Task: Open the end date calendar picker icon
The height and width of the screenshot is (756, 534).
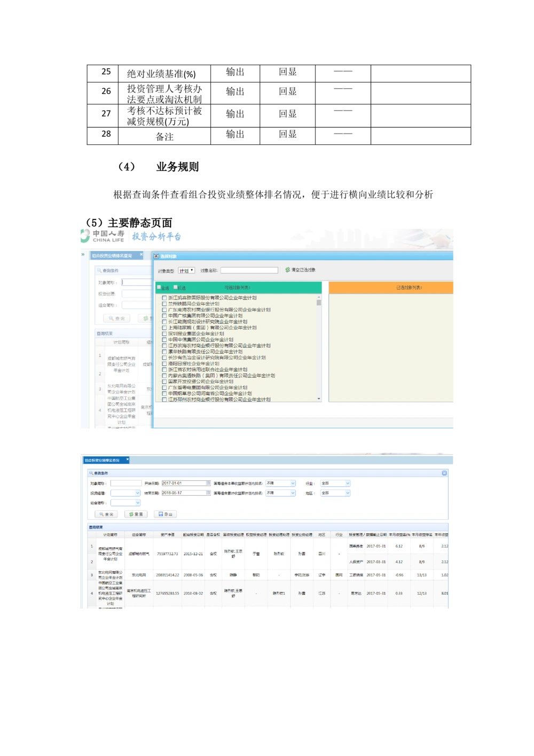Action: point(208,493)
